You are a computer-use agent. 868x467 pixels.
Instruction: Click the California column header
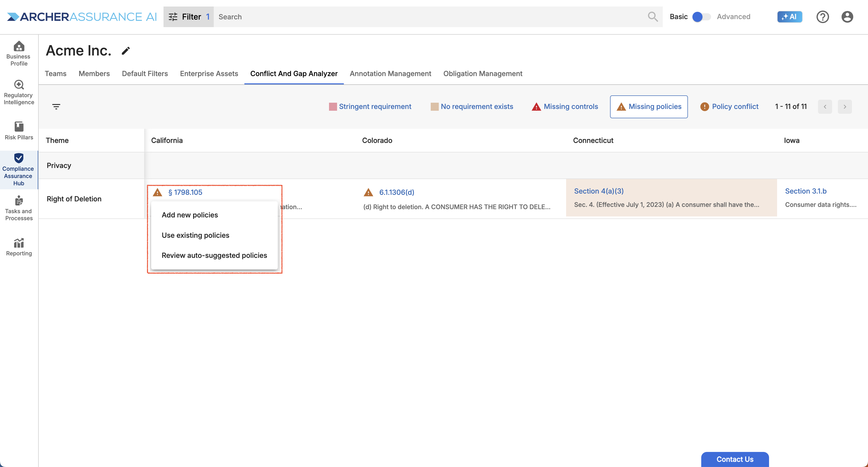coord(167,141)
